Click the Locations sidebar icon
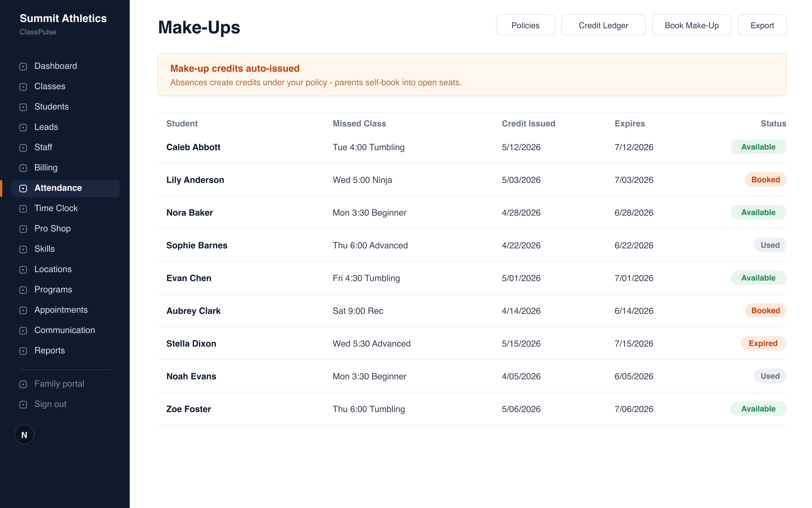Screen dimensions: 812x508 coord(23,270)
